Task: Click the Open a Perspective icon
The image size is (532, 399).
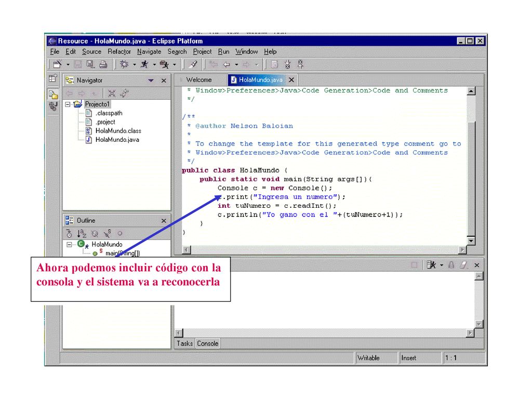Action: [x=53, y=78]
